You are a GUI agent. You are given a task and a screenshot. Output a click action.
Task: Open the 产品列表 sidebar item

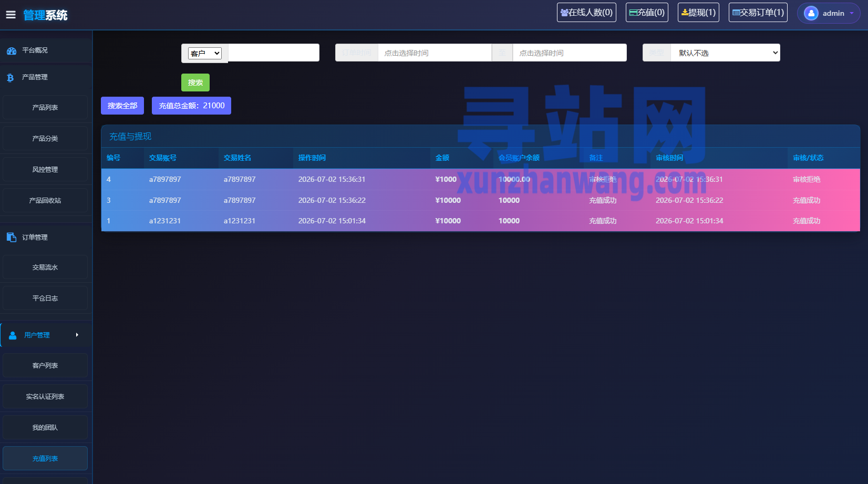(x=45, y=107)
